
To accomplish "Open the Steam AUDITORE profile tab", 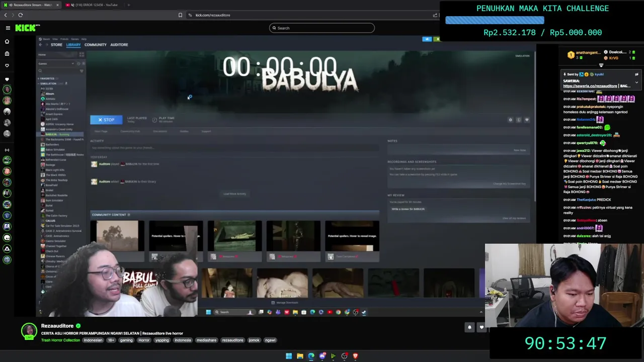I will 119,45.
